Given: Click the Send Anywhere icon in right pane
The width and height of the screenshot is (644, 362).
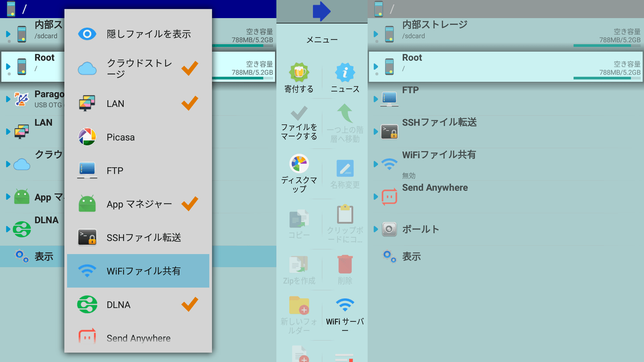Looking at the screenshot, I should pyautogui.click(x=389, y=197).
